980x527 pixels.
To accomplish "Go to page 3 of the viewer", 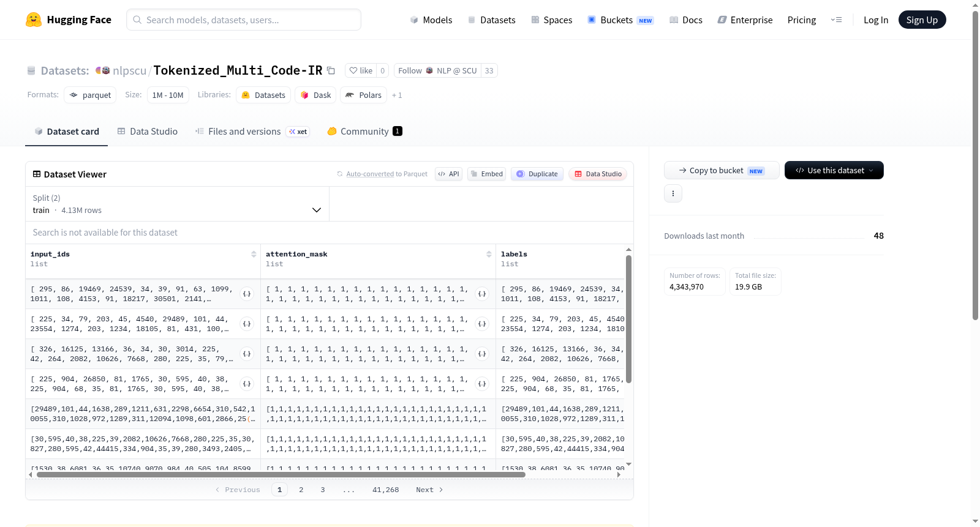I will pos(323,490).
